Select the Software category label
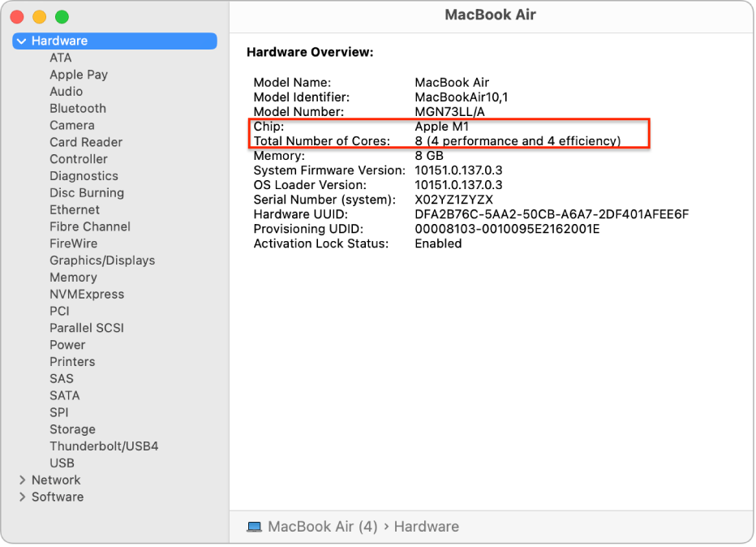Screen dimensions: 756x547 tap(58, 497)
